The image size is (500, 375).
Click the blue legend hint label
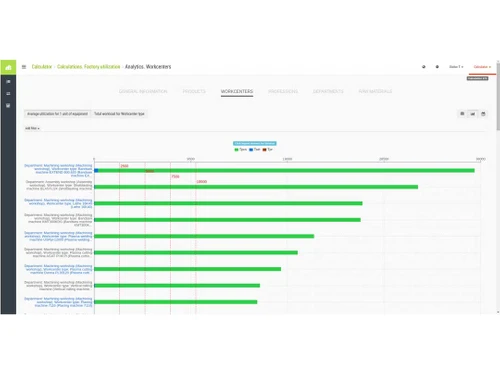(255, 143)
